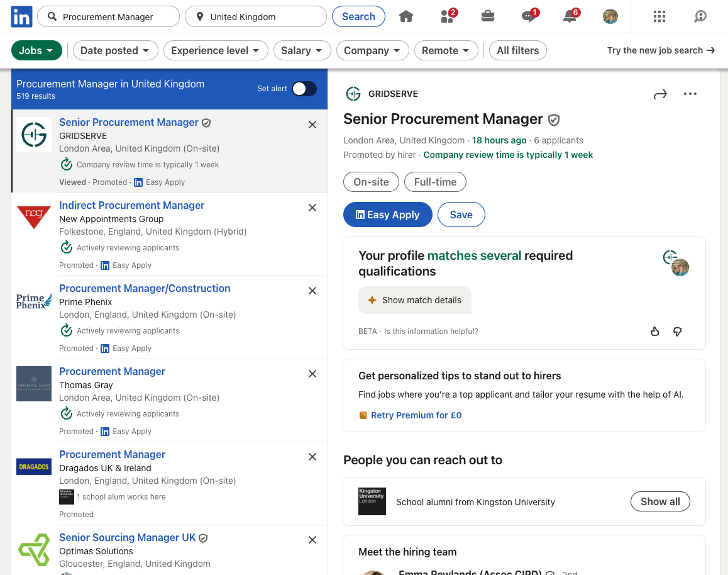Click the Prime Phenix company logo
The image size is (728, 575).
click(x=34, y=301)
